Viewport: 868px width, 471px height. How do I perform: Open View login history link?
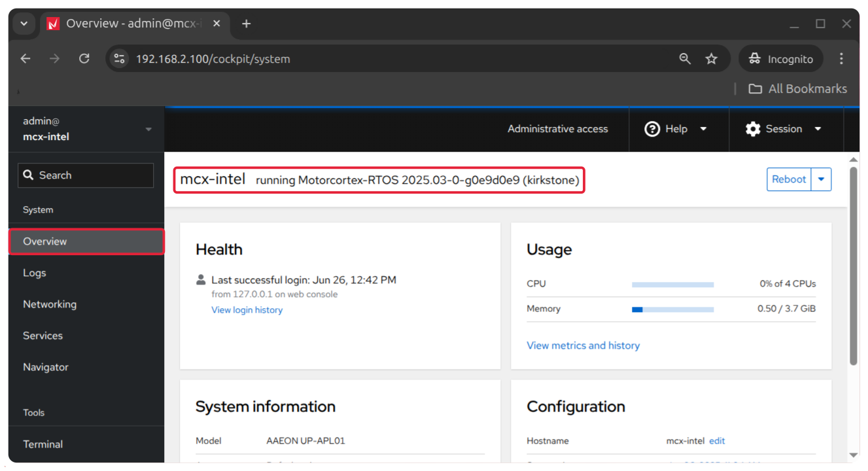(x=247, y=310)
